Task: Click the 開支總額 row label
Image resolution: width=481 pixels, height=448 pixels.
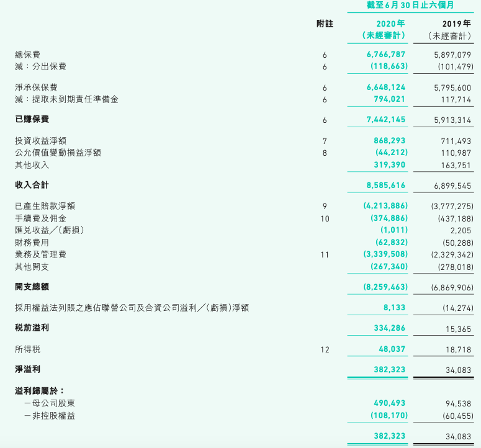Action: click(32, 287)
